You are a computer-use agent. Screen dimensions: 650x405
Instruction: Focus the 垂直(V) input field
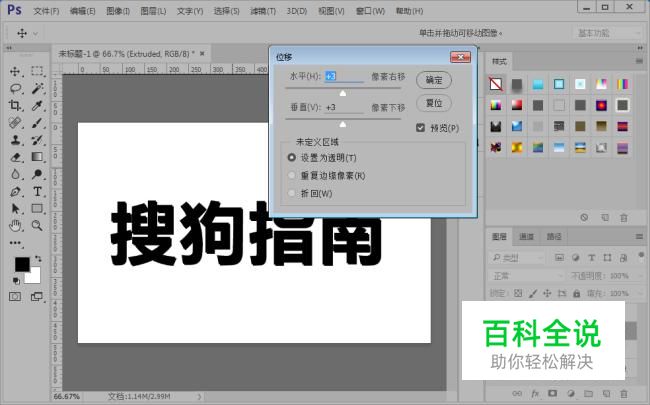coord(344,107)
